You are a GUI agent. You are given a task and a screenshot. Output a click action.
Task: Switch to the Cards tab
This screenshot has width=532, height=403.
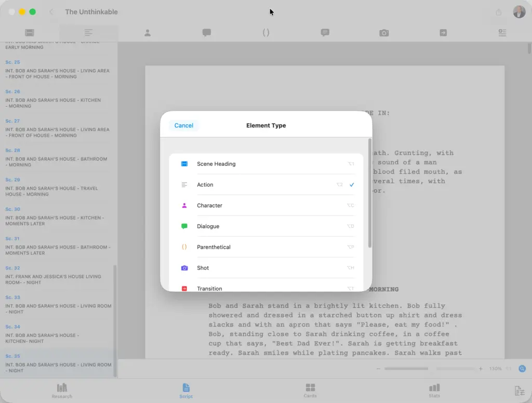pyautogui.click(x=310, y=391)
